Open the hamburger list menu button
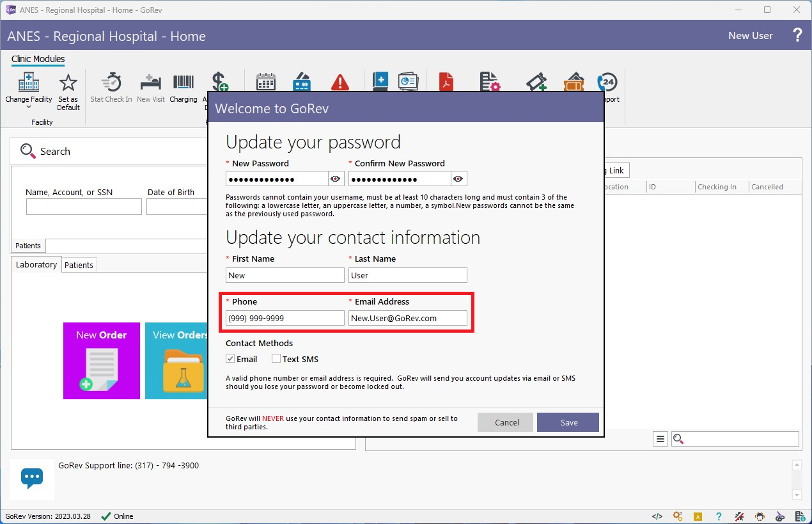The image size is (812, 524). [660, 439]
